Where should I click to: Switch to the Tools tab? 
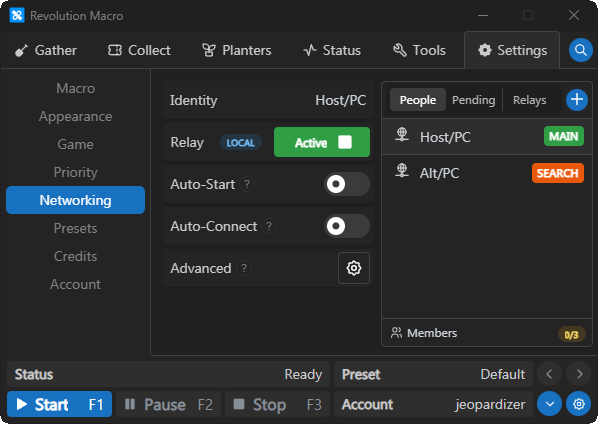pos(419,50)
